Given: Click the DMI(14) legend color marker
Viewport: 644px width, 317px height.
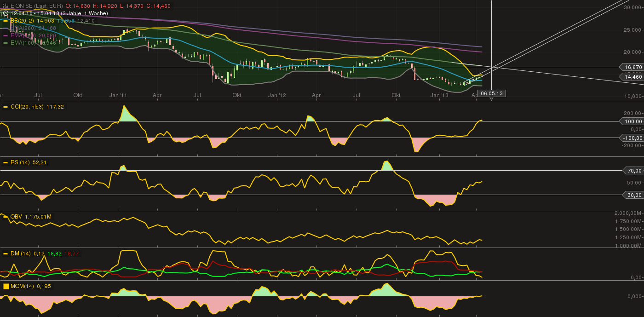Looking at the screenshot, I should pos(6,254).
